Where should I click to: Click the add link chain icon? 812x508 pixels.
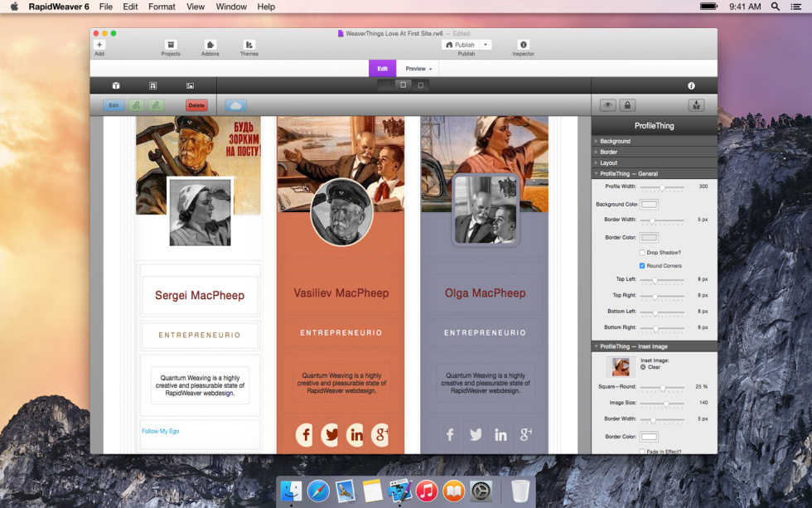point(136,105)
